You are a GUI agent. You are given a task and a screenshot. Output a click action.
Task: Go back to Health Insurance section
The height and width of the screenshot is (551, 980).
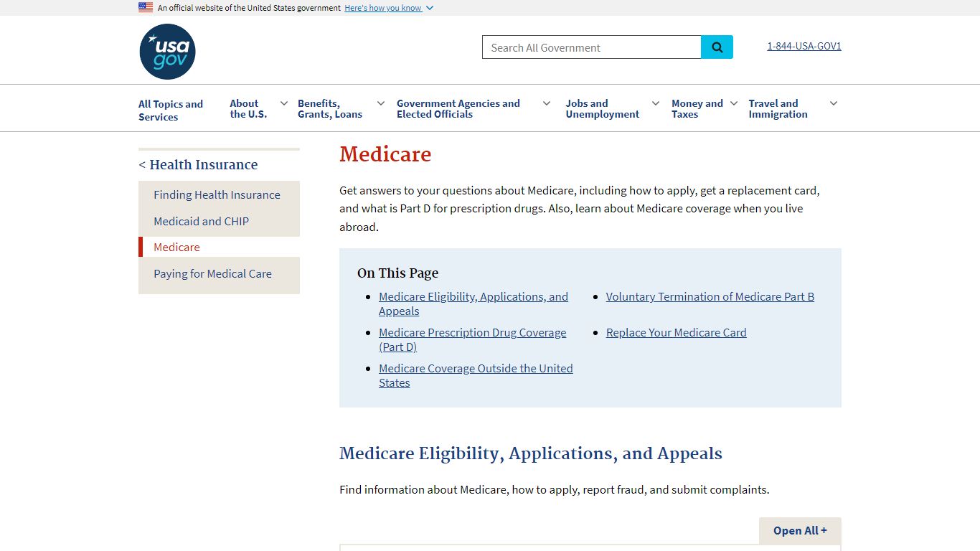point(198,164)
